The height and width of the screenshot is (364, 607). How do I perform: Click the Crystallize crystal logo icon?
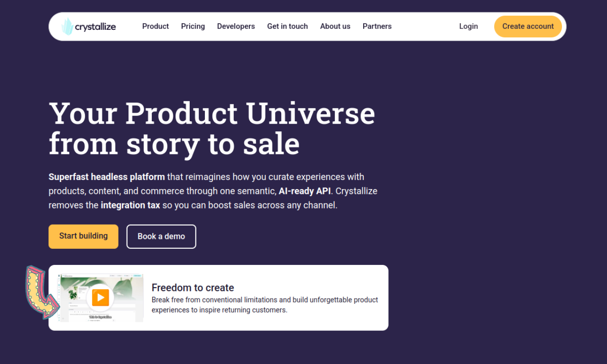coord(67,27)
